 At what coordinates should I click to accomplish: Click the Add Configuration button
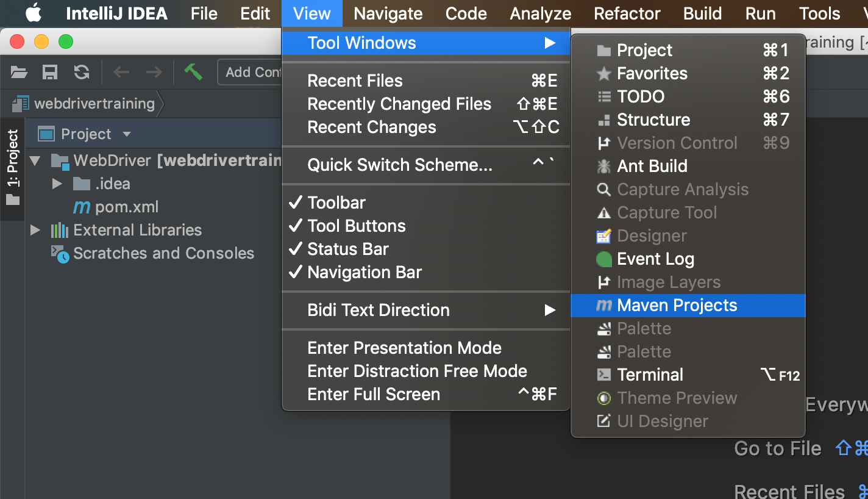pyautogui.click(x=250, y=72)
